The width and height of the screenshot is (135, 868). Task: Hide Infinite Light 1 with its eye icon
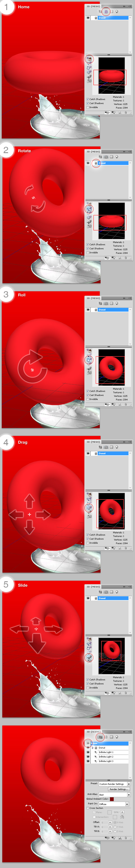coord(88,752)
